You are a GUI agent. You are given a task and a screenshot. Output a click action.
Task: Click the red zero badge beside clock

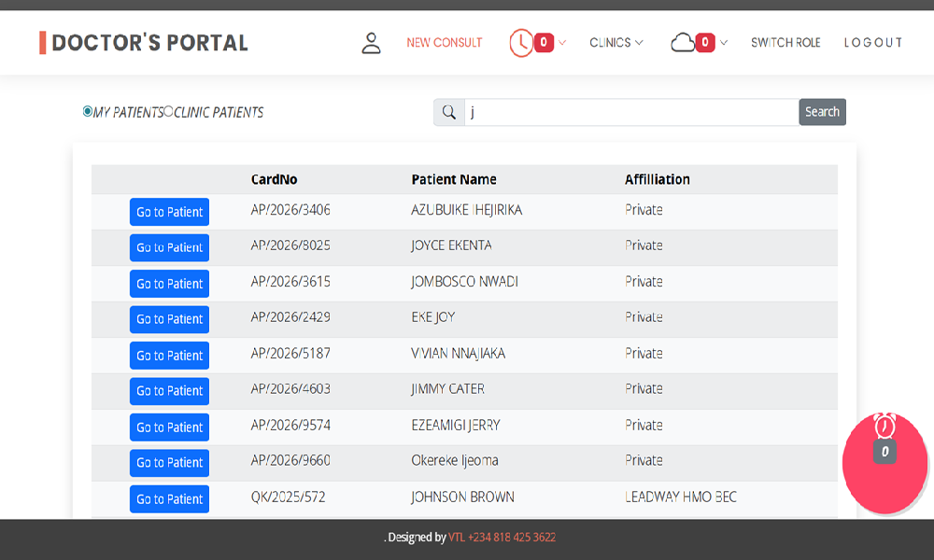click(544, 43)
